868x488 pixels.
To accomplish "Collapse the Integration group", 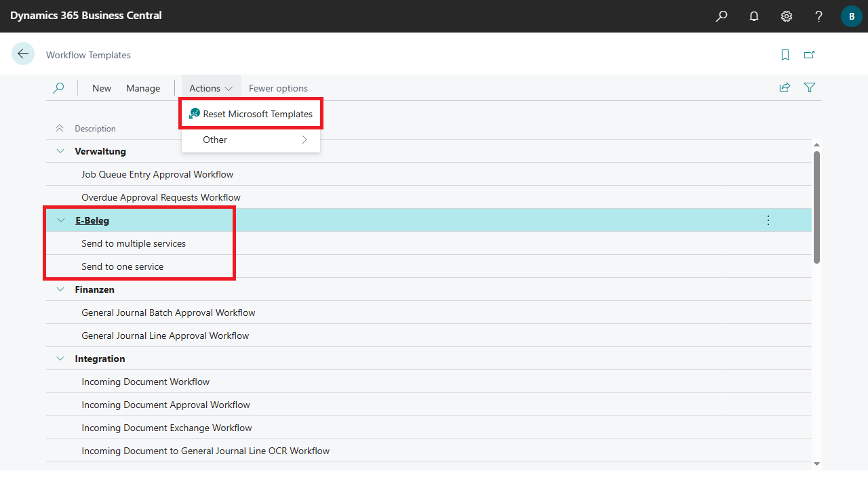I will tap(60, 359).
